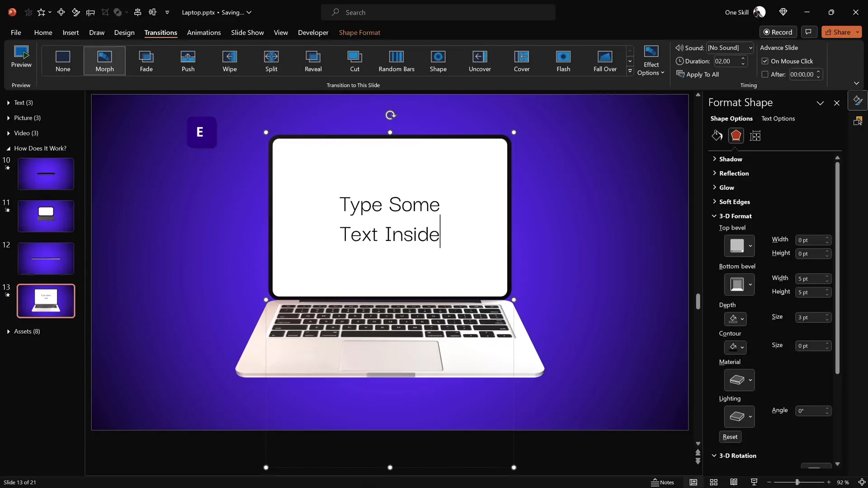Screen dimensions: 868x488
Task: Enable the After timing checkbox
Action: [765, 75]
